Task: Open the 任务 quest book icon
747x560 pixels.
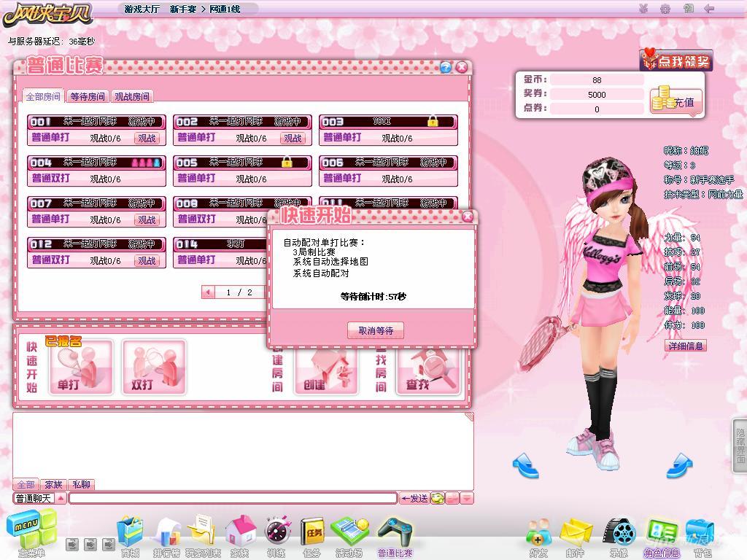Action: [x=312, y=532]
